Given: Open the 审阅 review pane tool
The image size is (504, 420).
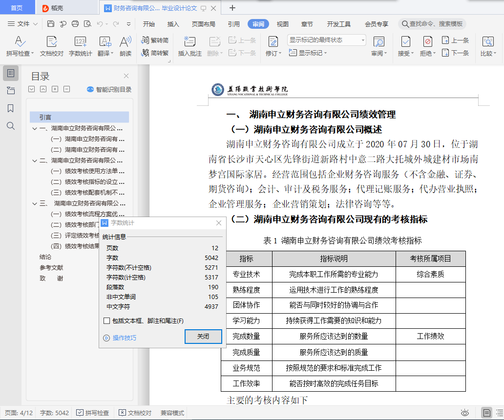Looking at the screenshot, I should coord(379,46).
